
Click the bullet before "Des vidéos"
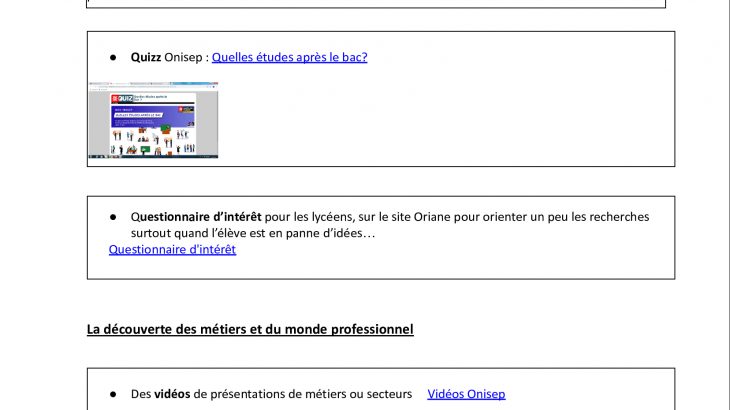[115, 394]
